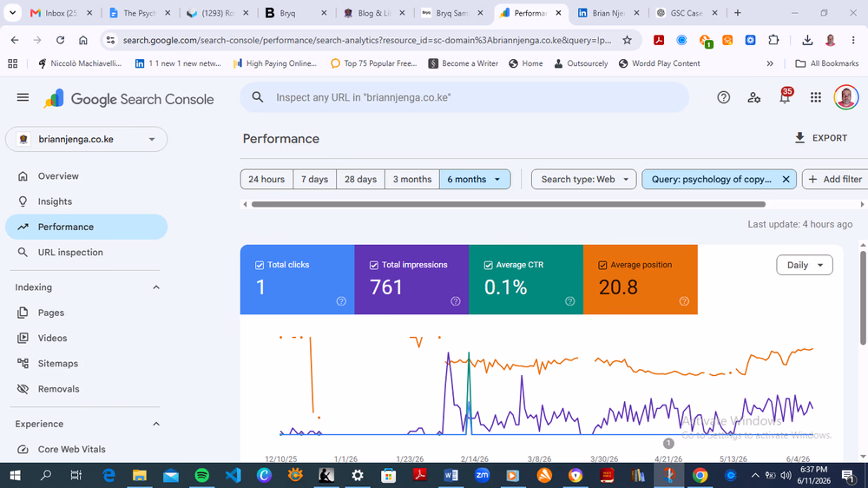Open Core Web Vitals report
868x488 pixels.
86,450
